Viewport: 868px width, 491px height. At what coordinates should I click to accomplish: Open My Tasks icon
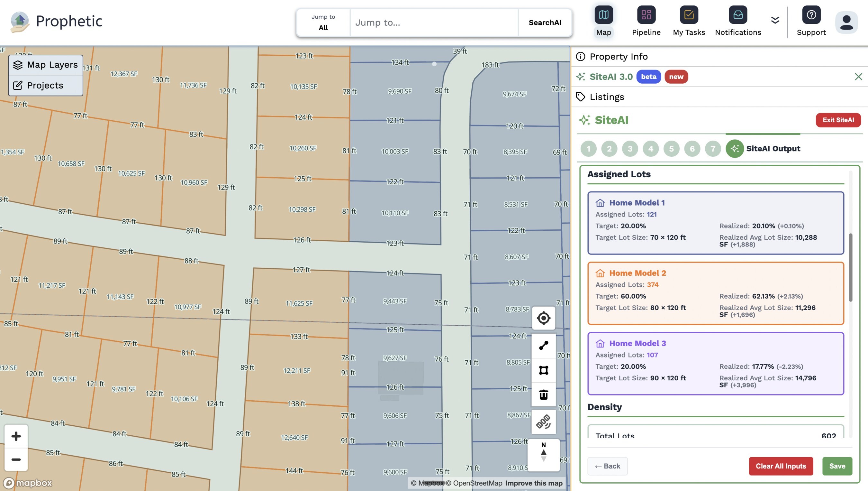pyautogui.click(x=689, y=15)
